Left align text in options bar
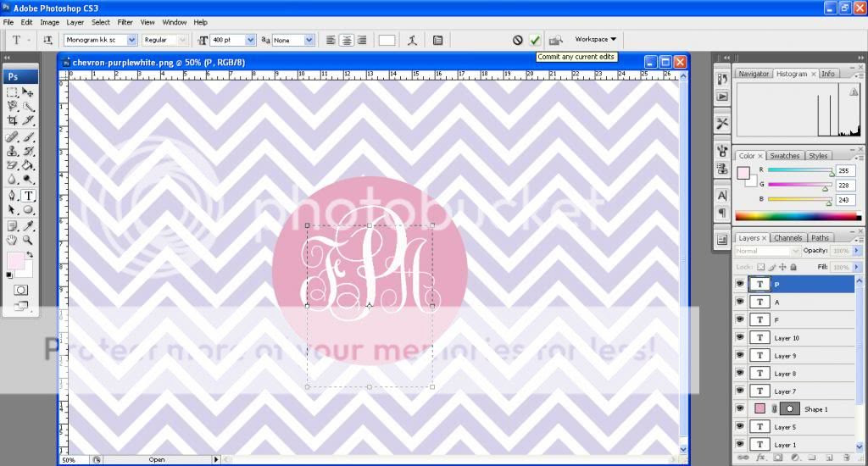 331,40
